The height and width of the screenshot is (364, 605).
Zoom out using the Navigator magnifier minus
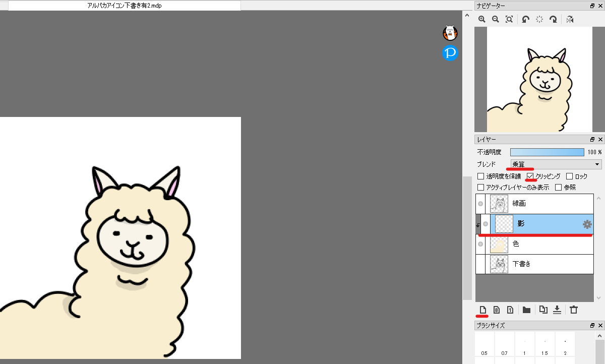pos(495,19)
